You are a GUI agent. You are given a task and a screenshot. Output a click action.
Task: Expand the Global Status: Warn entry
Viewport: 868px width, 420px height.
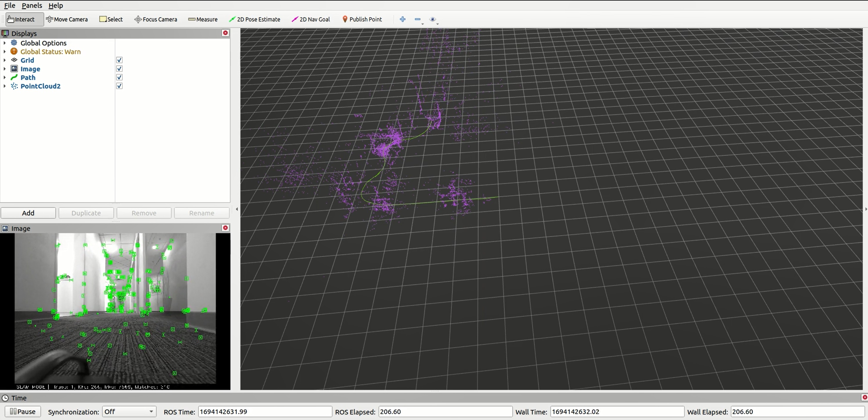click(5, 51)
